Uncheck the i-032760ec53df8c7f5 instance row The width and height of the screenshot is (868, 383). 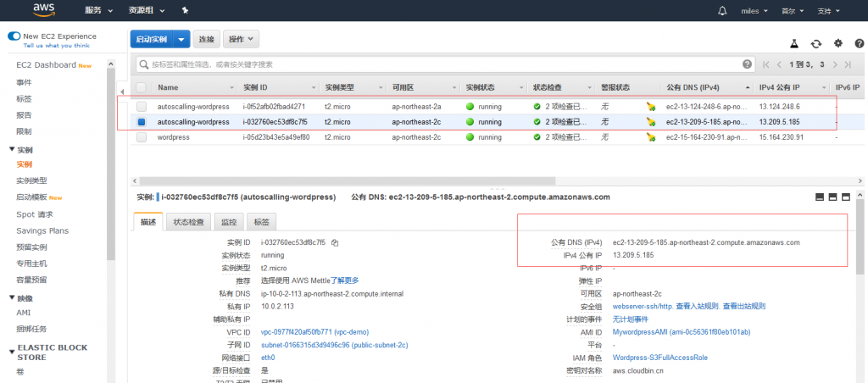[142, 122]
